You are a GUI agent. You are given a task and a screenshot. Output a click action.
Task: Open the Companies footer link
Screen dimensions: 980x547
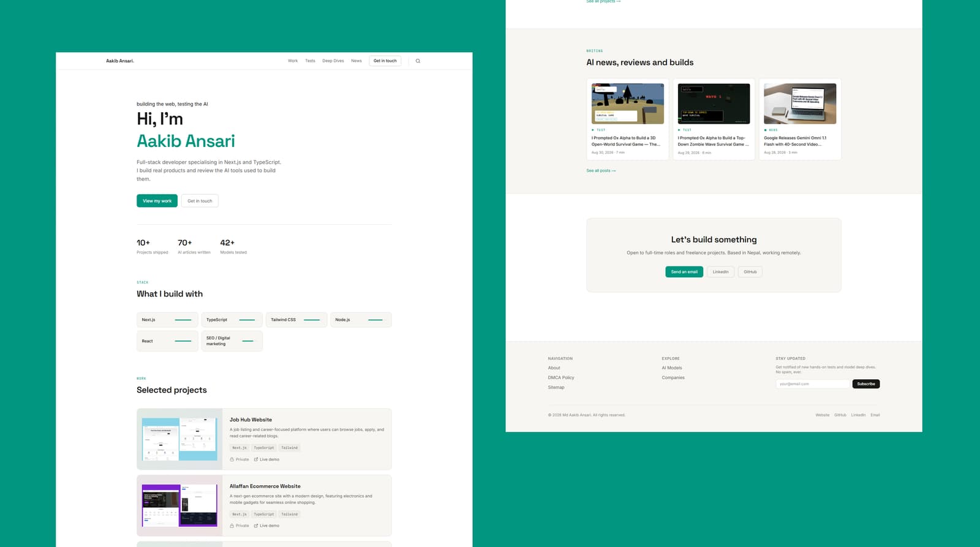click(x=673, y=378)
